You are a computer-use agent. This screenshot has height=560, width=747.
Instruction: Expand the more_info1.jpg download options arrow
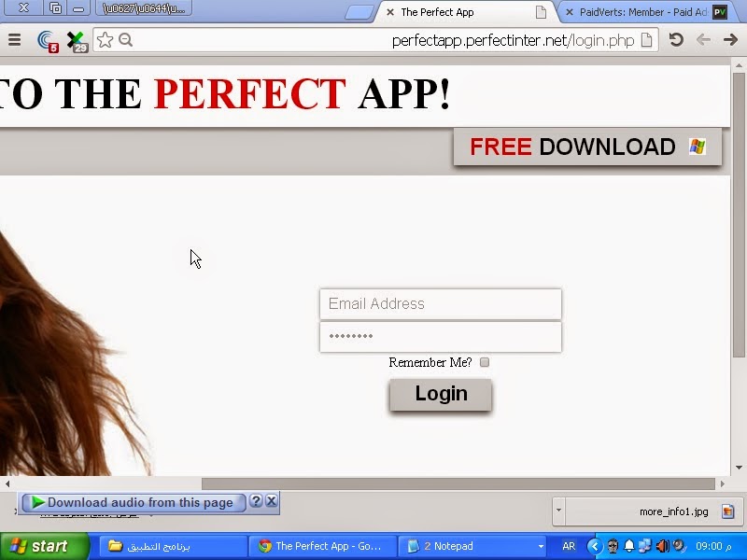558,511
